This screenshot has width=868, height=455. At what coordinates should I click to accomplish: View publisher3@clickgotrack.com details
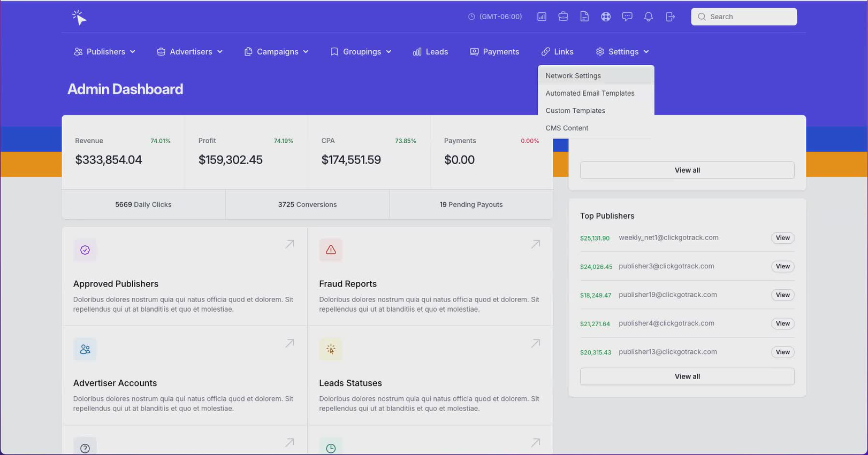coord(782,266)
